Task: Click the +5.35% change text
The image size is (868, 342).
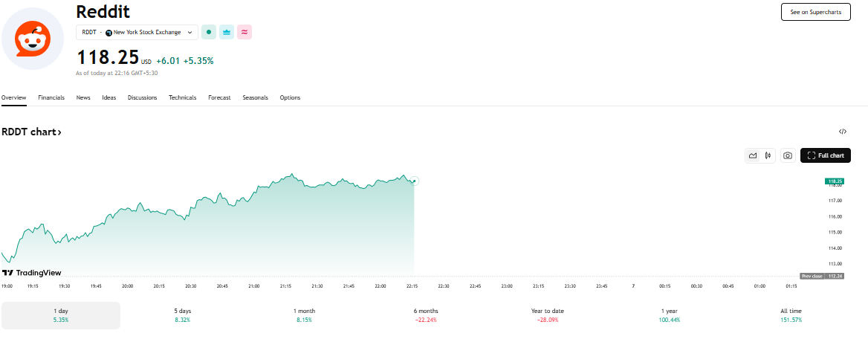Action: [x=198, y=61]
